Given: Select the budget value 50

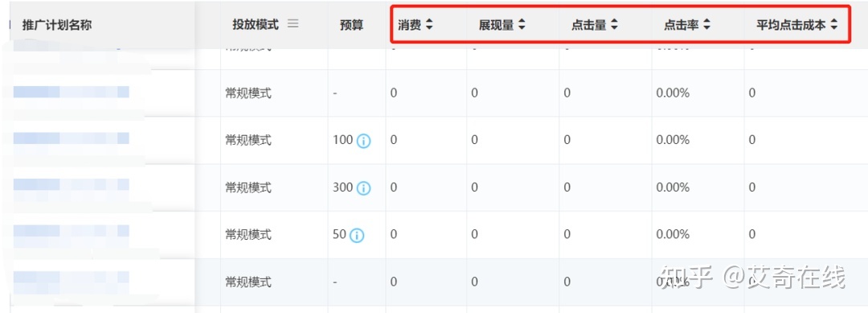Looking at the screenshot, I should (340, 235).
